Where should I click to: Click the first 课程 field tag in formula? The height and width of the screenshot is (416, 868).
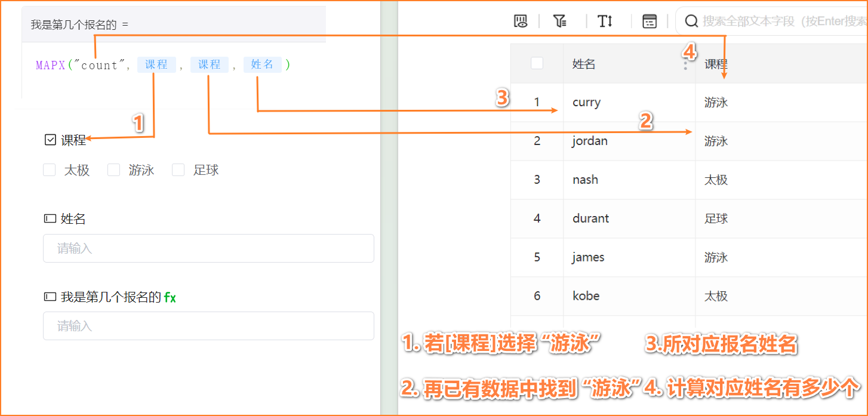156,65
